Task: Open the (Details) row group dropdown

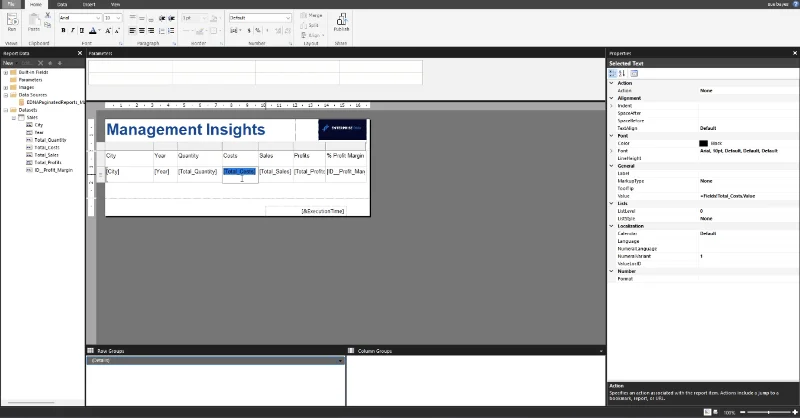Action: (x=340, y=360)
